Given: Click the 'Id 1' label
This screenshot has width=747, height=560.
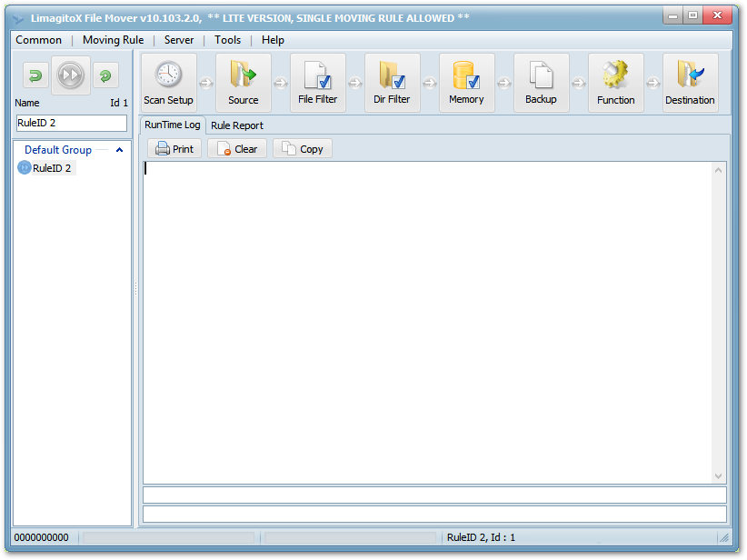Looking at the screenshot, I should [119, 103].
